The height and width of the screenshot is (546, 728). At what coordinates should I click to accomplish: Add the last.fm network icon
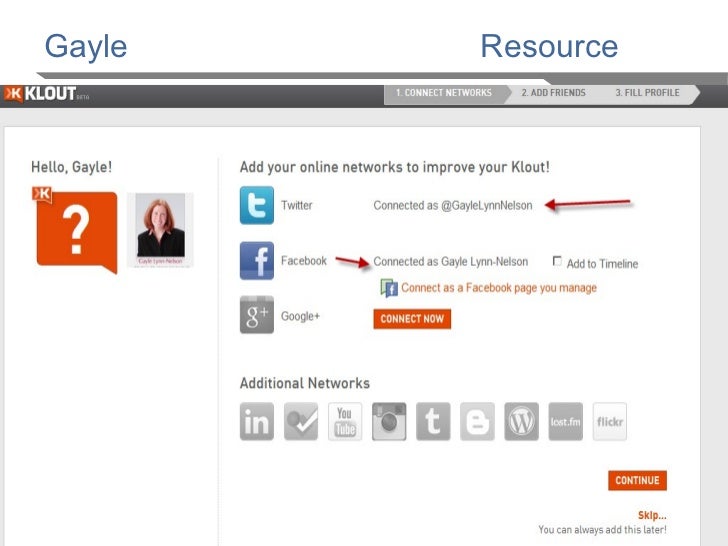[x=566, y=422]
